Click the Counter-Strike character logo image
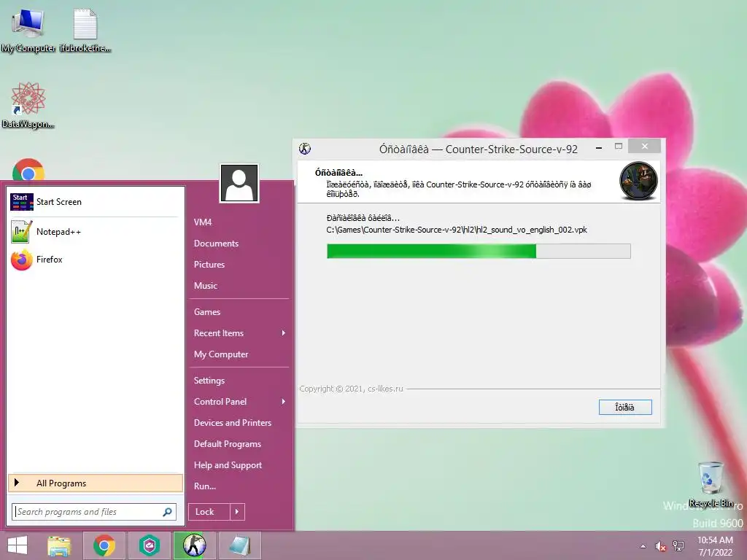747x560 pixels. (638, 181)
